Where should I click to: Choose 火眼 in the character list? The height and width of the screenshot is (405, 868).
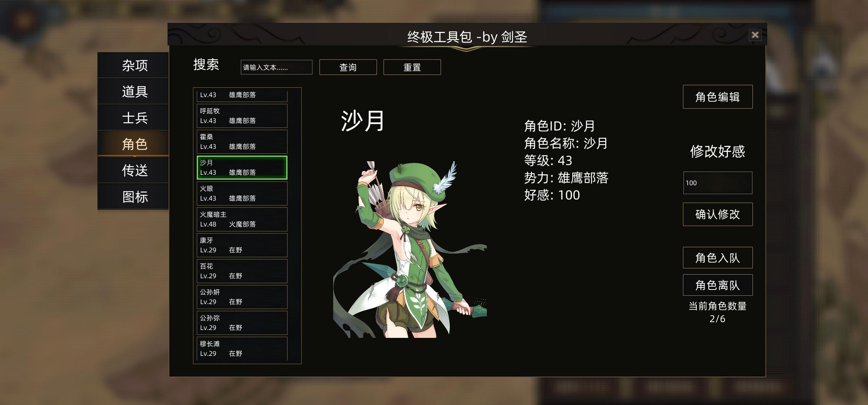(x=242, y=193)
